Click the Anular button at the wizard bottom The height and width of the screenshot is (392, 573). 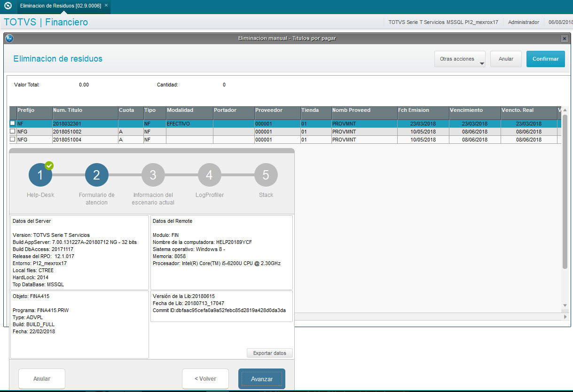(42, 379)
